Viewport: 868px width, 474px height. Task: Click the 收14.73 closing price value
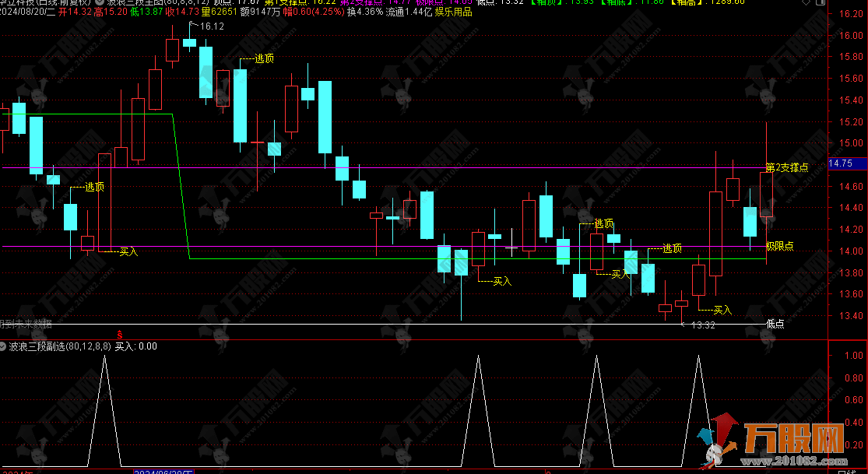pyautogui.click(x=182, y=12)
